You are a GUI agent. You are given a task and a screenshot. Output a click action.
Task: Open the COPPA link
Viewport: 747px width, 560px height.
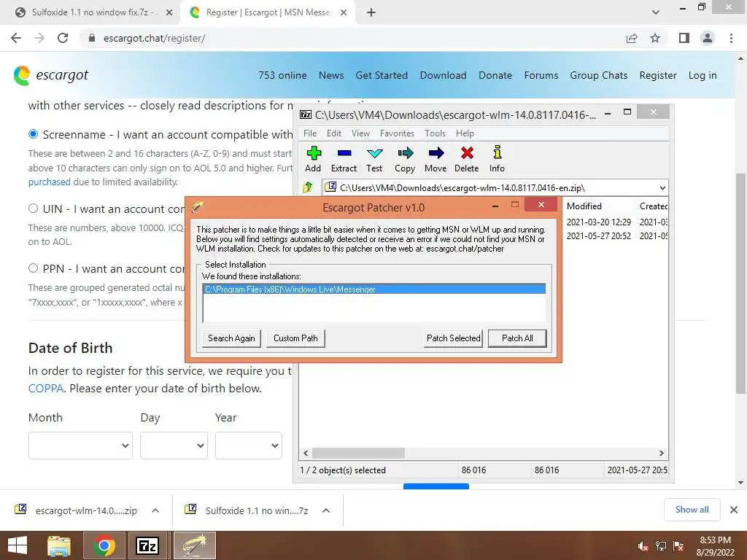(x=46, y=388)
